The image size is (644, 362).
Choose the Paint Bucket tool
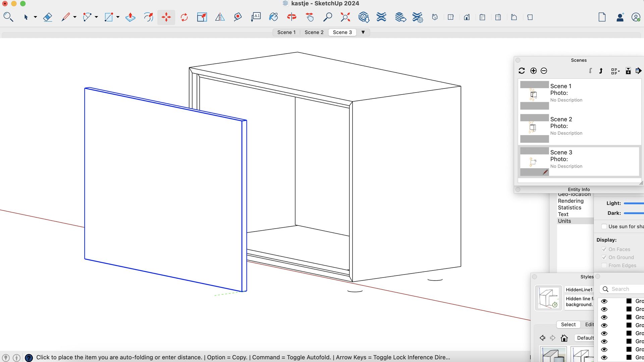pos(273,17)
